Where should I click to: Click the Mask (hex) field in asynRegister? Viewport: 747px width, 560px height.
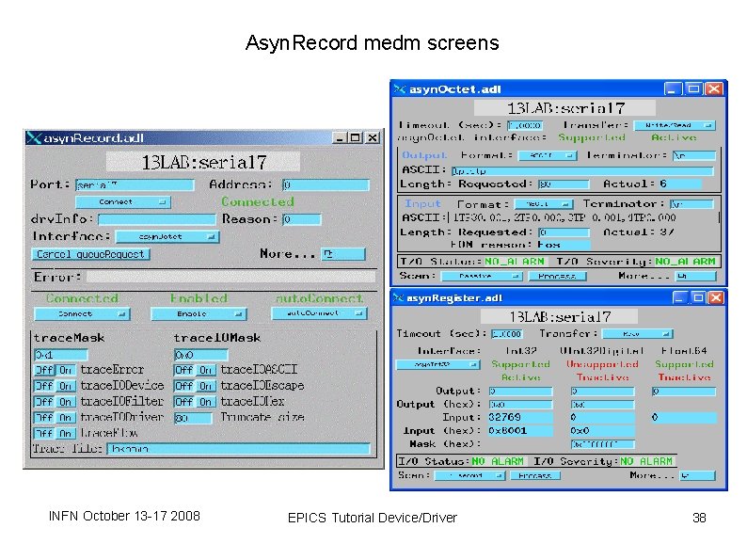point(603,444)
